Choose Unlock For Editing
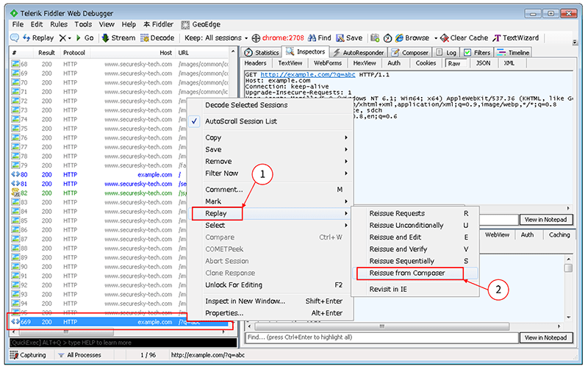Screen dimensions: 588x369 (x=270, y=285)
